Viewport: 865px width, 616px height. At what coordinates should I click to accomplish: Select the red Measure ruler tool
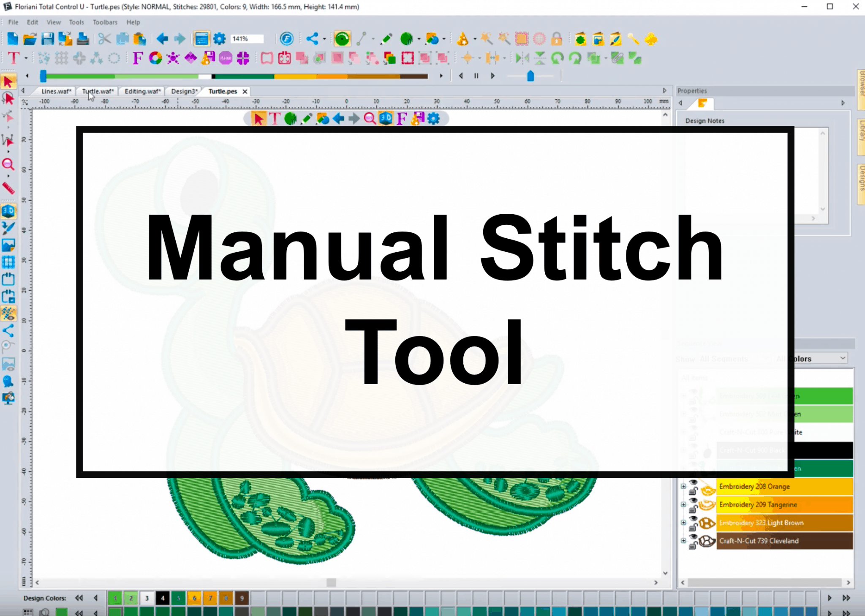tap(9, 187)
